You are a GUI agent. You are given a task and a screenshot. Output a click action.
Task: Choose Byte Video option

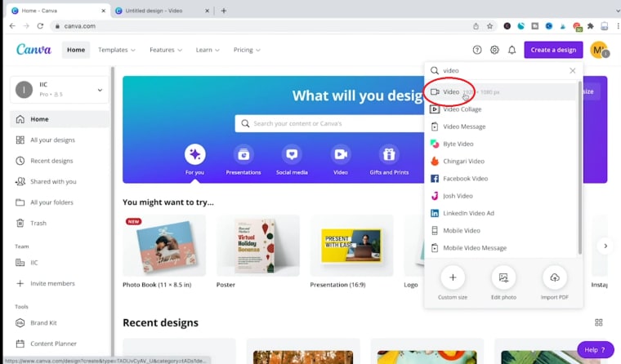click(501, 144)
